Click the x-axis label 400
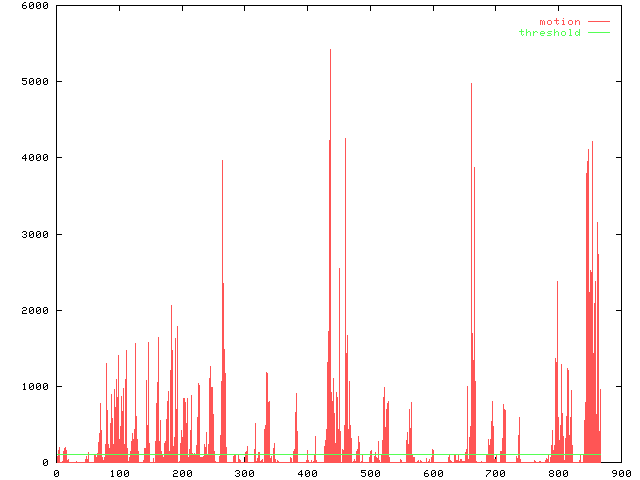 tap(307, 474)
